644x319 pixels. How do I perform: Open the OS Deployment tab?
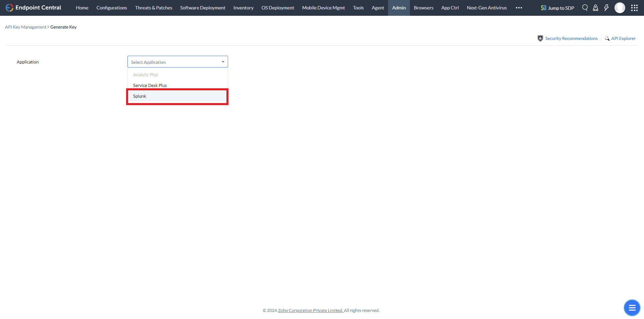278,8
